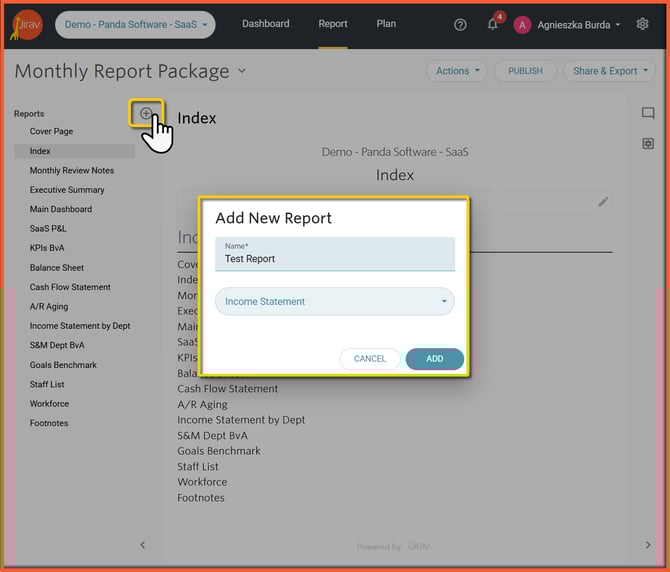Click the Name input field
670x572 pixels.
pyautogui.click(x=335, y=258)
